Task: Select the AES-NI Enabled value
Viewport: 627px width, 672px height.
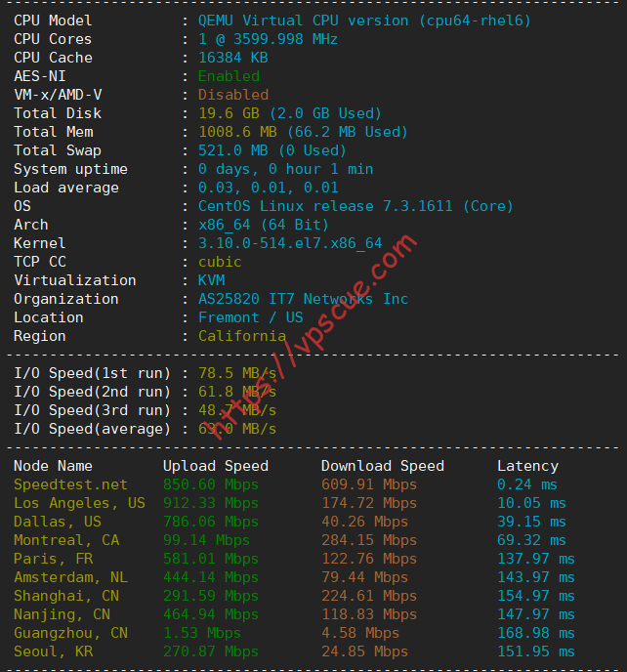Action: 229,76
